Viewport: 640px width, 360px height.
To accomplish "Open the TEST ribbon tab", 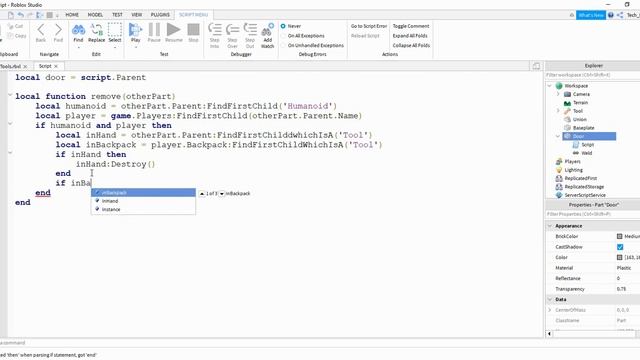I will (117, 15).
